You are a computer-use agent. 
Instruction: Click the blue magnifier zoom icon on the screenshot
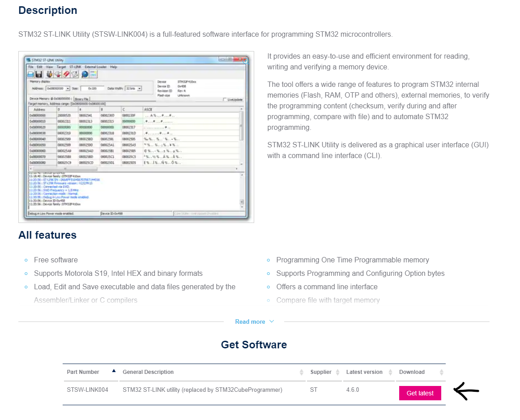pyautogui.click(x=245, y=61)
